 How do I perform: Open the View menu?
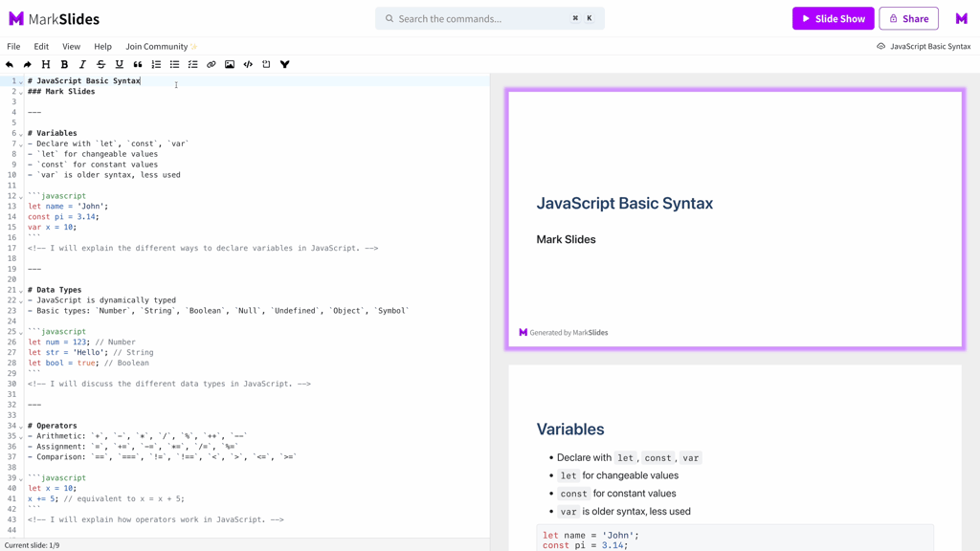[71, 46]
